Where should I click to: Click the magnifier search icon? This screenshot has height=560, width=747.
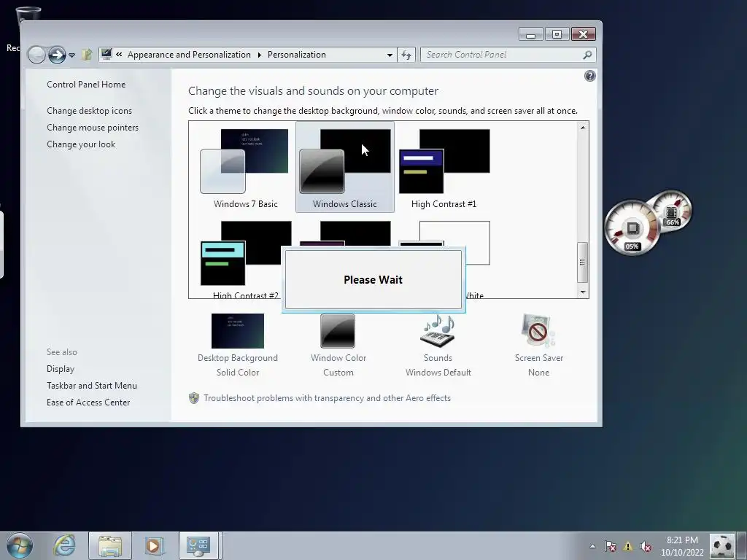click(x=587, y=55)
